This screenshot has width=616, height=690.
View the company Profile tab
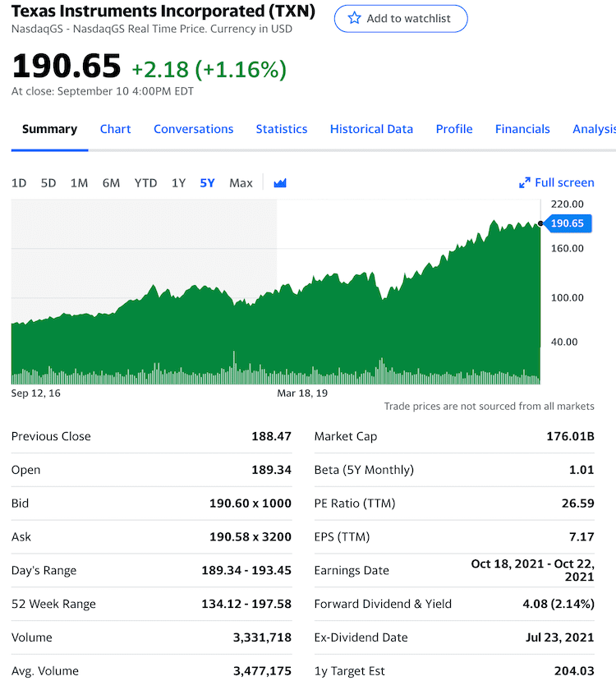(454, 129)
